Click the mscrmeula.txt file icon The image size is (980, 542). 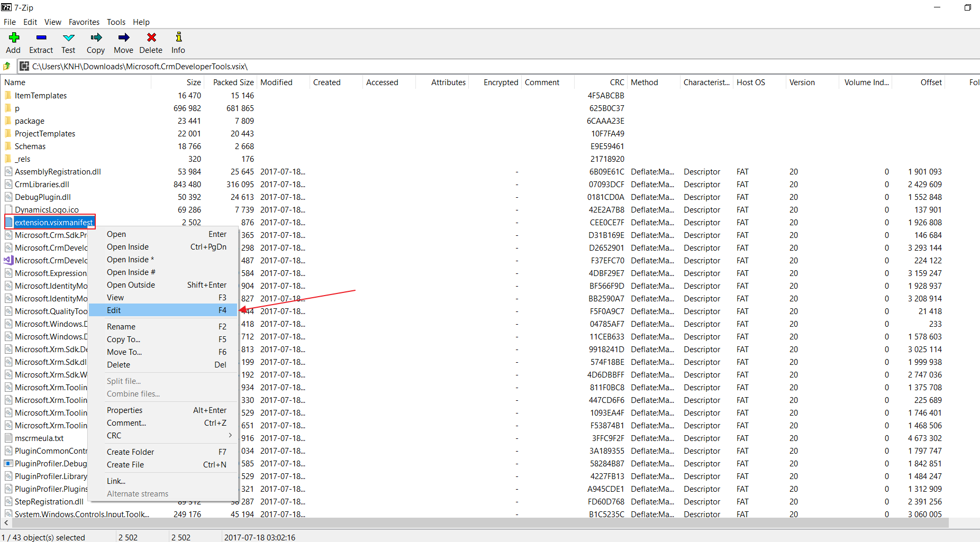(x=8, y=438)
